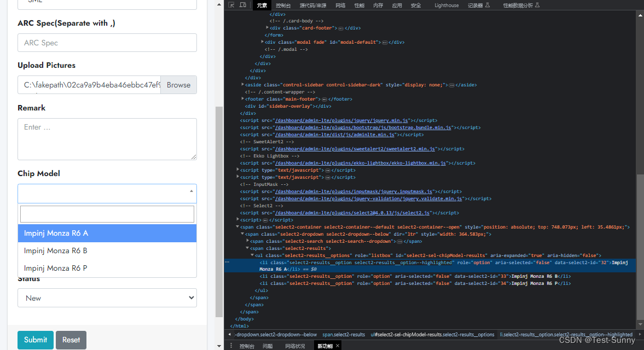Select the ul#select2-sel-chipModel-results breadcrumb
The image size is (644, 350).
pyautogui.click(x=432, y=335)
